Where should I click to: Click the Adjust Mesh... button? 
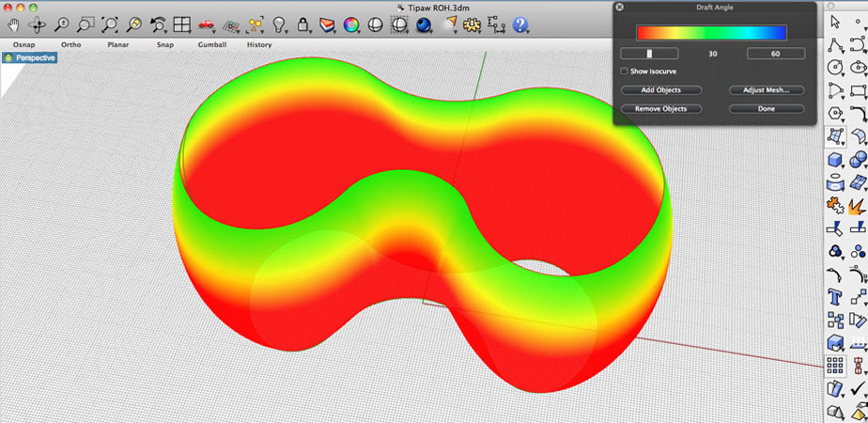pyautogui.click(x=767, y=90)
